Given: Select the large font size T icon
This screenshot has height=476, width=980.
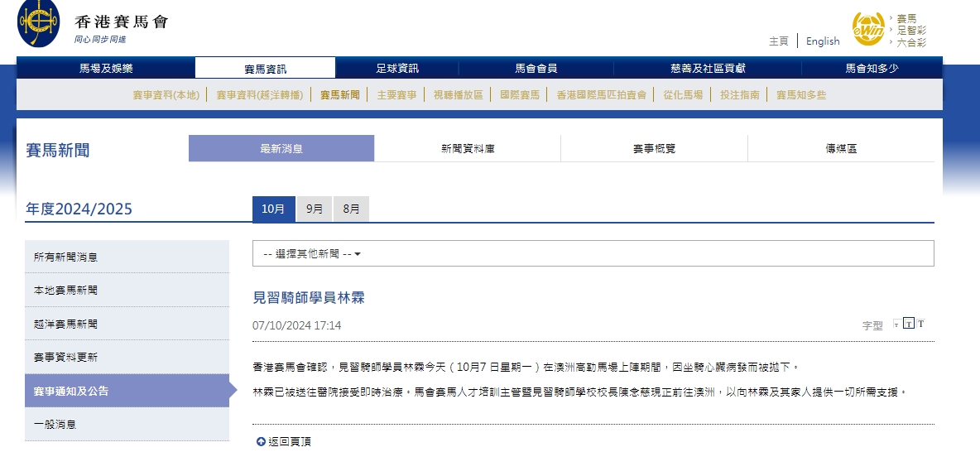Looking at the screenshot, I should click(920, 324).
